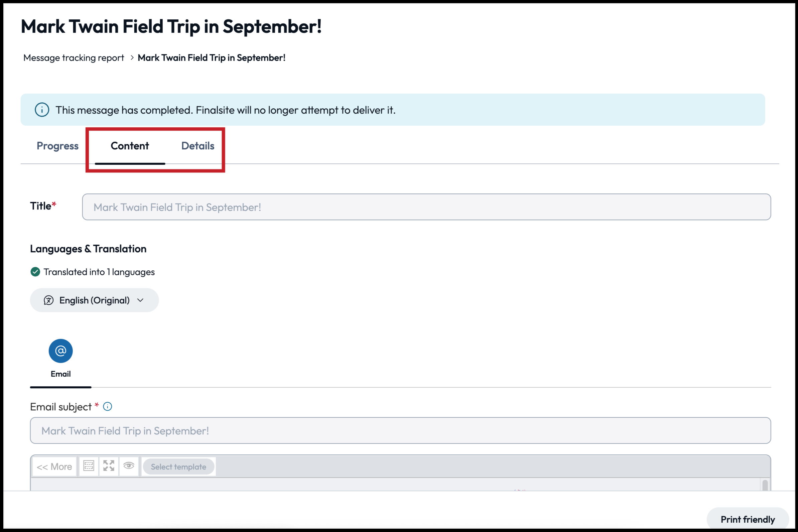Click the info icon in completed banner
Image resolution: width=798 pixels, height=532 pixels.
(x=42, y=110)
